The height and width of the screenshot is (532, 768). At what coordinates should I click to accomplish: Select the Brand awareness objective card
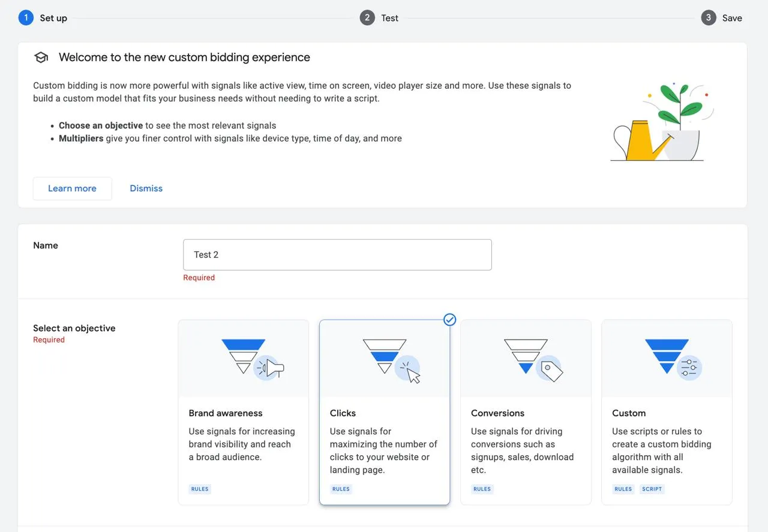[x=244, y=412]
